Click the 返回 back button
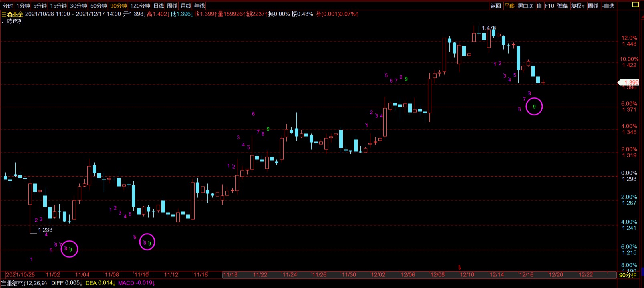Image resolution: width=644 pixels, height=288 pixels. click(x=496, y=6)
